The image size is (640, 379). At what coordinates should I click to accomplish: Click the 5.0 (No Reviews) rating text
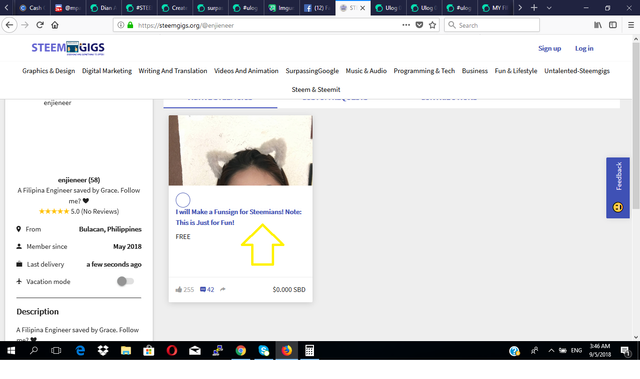click(95, 211)
